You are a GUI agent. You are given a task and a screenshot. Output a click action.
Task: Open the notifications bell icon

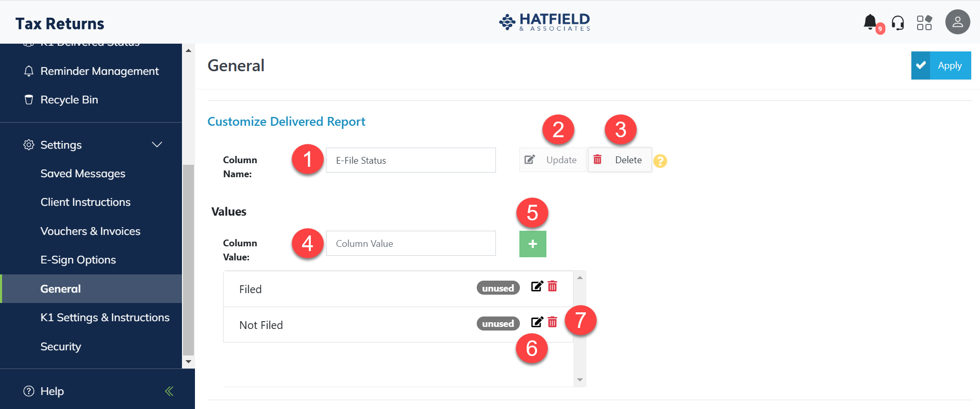tap(870, 22)
